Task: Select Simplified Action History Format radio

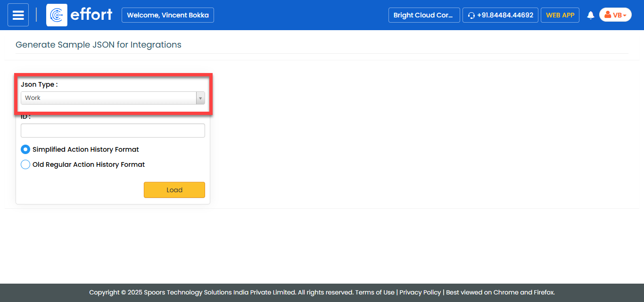Action: pyautogui.click(x=25, y=149)
